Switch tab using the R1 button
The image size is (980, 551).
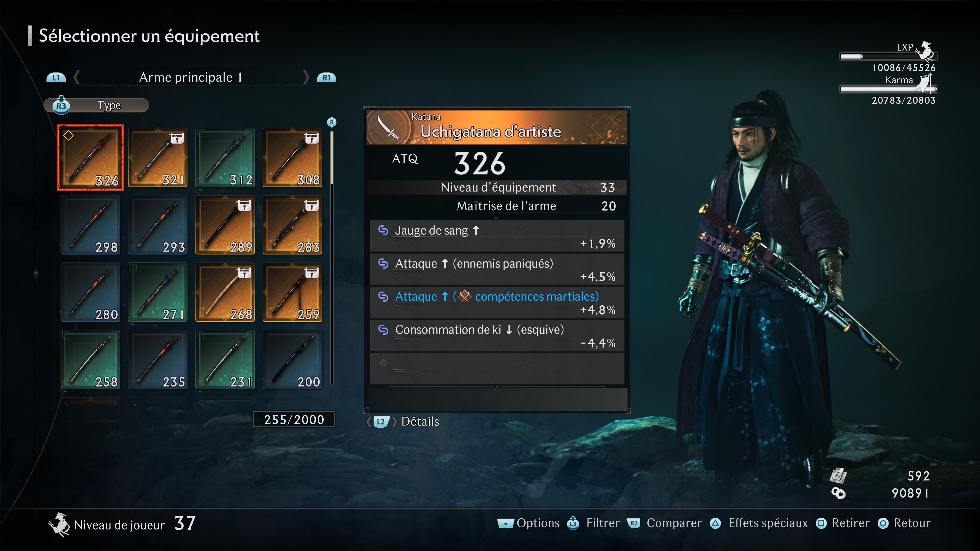tap(327, 78)
